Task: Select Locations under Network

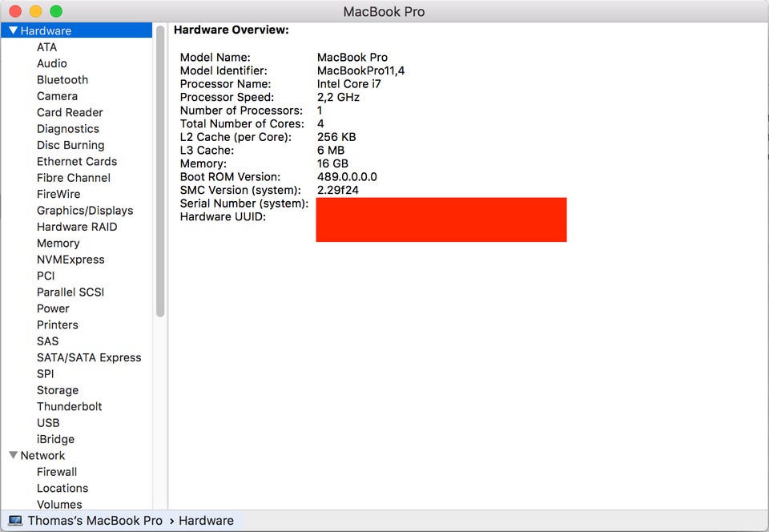Action: tap(62, 488)
